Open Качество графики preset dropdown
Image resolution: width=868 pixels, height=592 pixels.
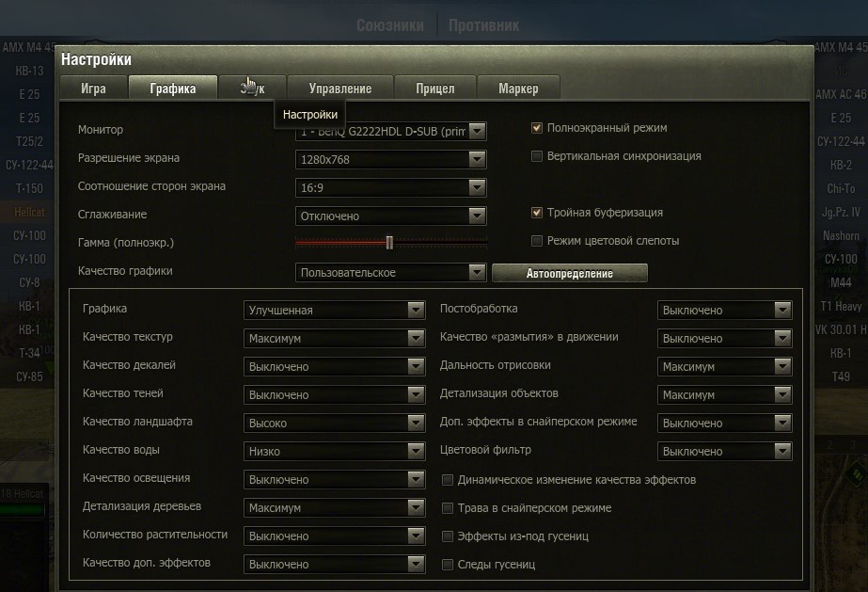coord(477,273)
